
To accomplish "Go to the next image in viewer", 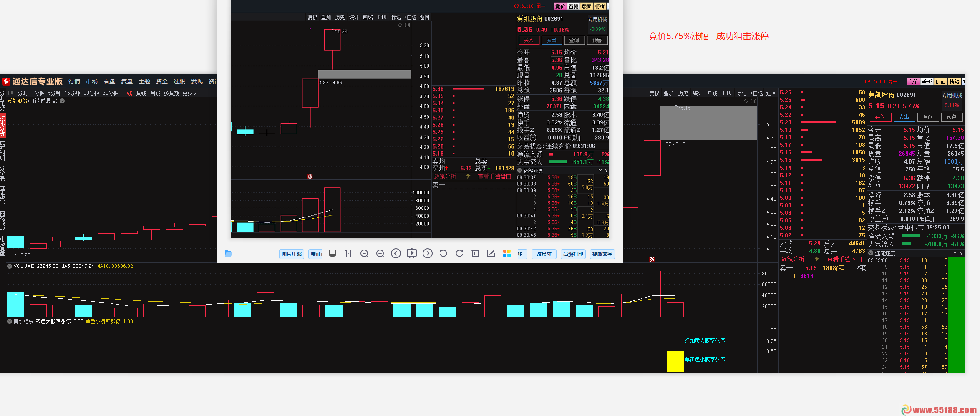I will [428, 254].
